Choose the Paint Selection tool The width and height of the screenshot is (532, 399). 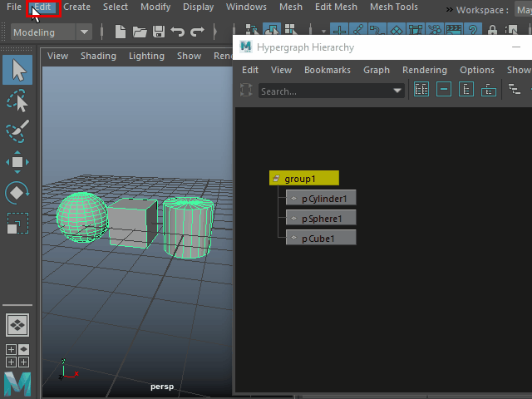coord(17,131)
